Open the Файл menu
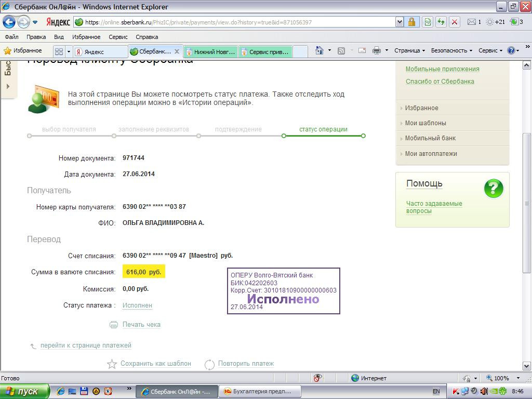This screenshot has width=532, height=399. (x=11, y=37)
